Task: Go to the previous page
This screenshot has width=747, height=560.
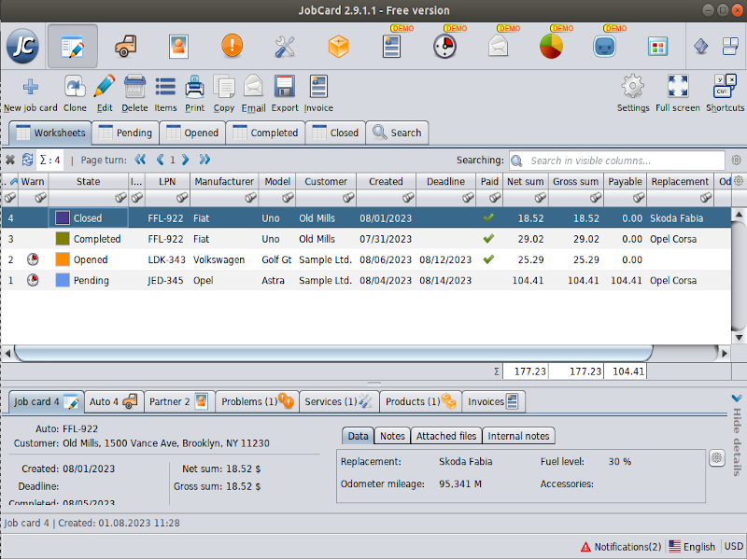Action: [160, 160]
